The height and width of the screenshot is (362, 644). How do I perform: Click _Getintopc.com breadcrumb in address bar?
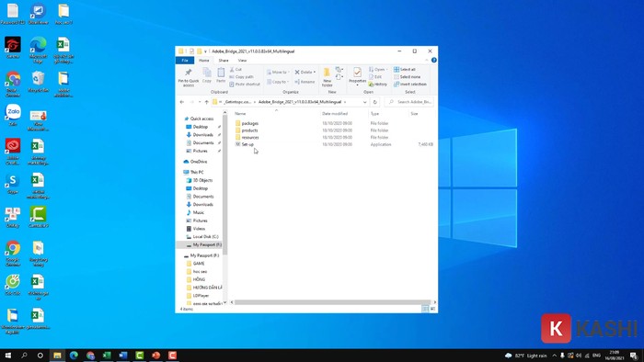tap(237, 102)
